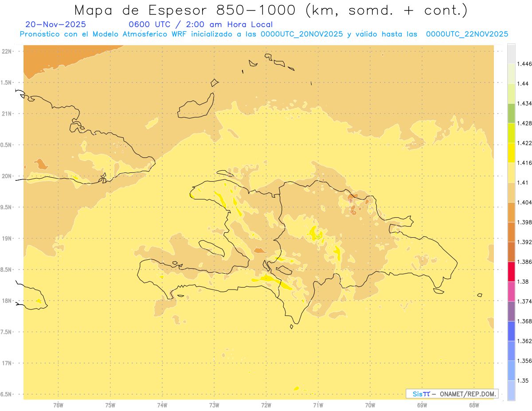Click the legend value '1.416'
The width and height of the screenshot is (532, 411).
tap(525, 163)
